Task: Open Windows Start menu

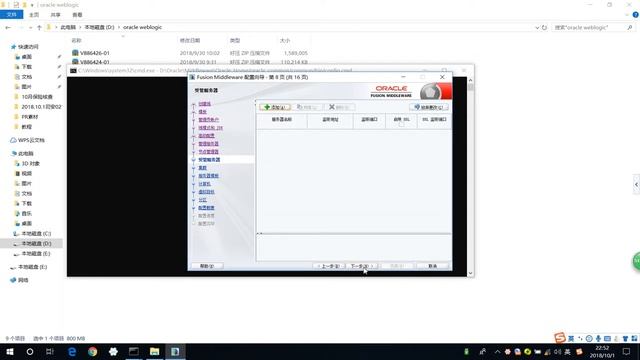Action: pyautogui.click(x=10, y=351)
